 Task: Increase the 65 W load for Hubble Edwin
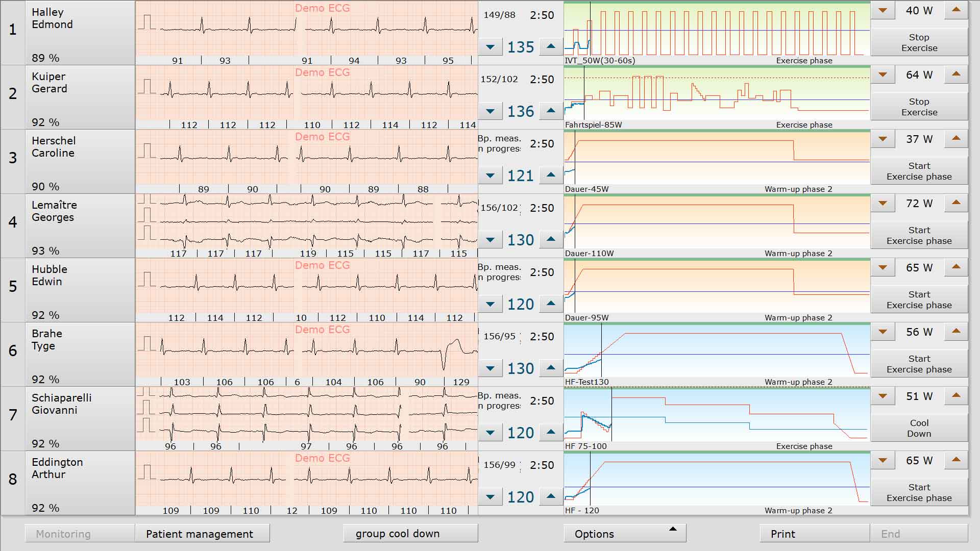956,268
